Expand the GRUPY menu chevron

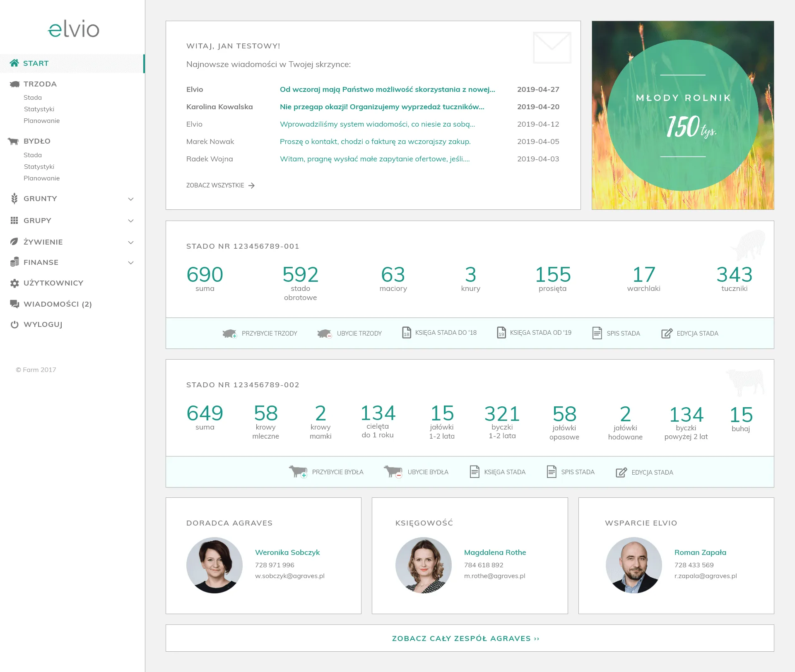pyautogui.click(x=131, y=221)
